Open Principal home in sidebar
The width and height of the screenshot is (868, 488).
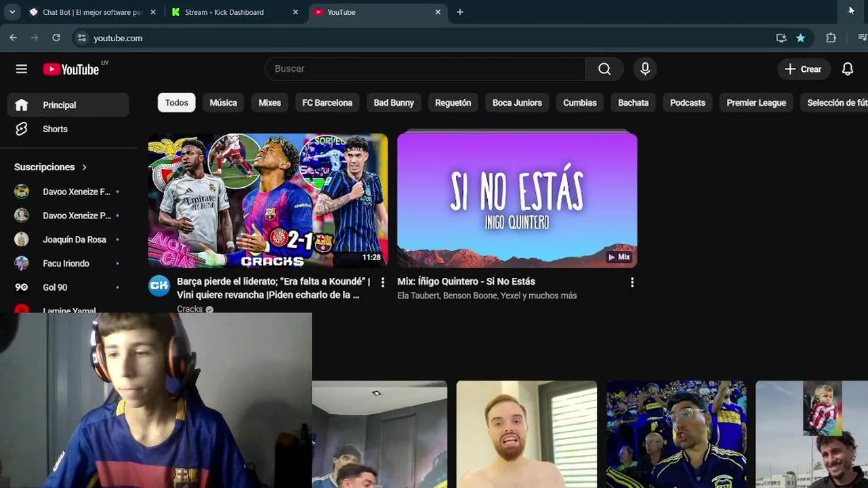(x=68, y=105)
